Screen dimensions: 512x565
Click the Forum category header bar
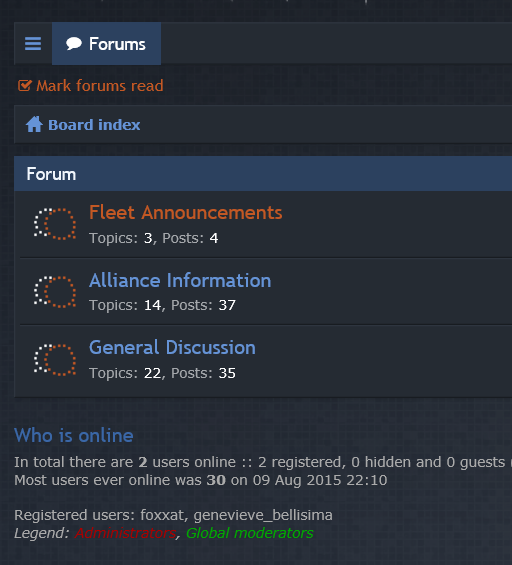click(x=263, y=174)
